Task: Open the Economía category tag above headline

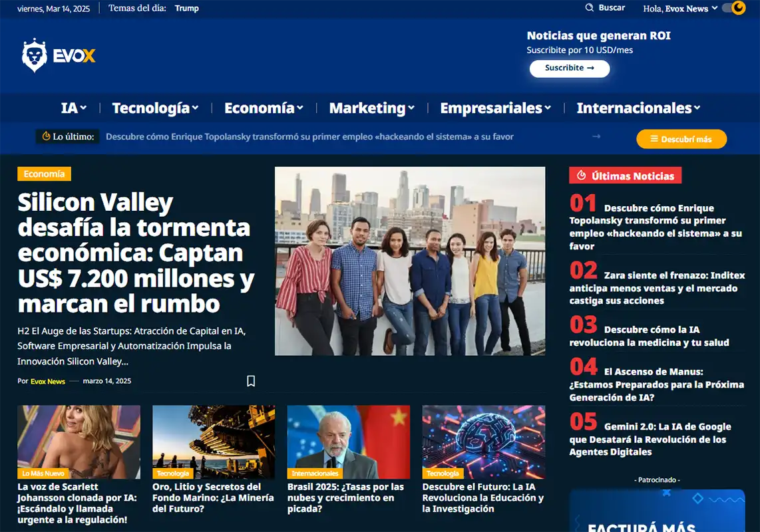Action: [44, 174]
